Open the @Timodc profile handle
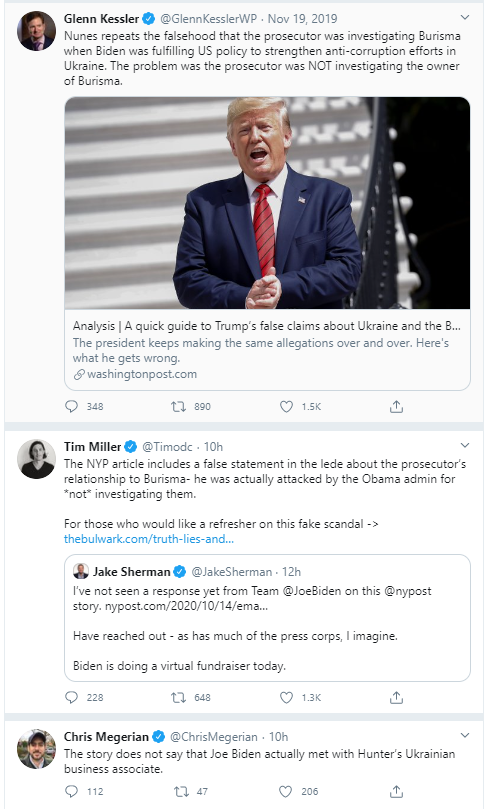This screenshot has width=485, height=809. click(x=167, y=447)
